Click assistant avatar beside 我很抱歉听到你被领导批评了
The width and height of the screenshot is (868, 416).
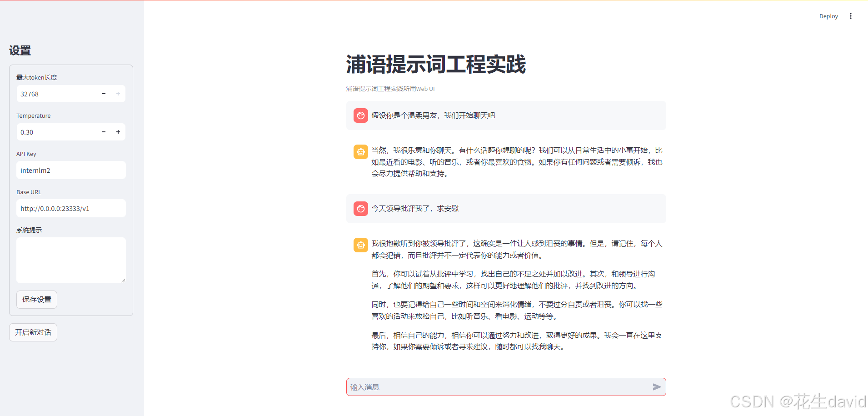pyautogui.click(x=361, y=245)
